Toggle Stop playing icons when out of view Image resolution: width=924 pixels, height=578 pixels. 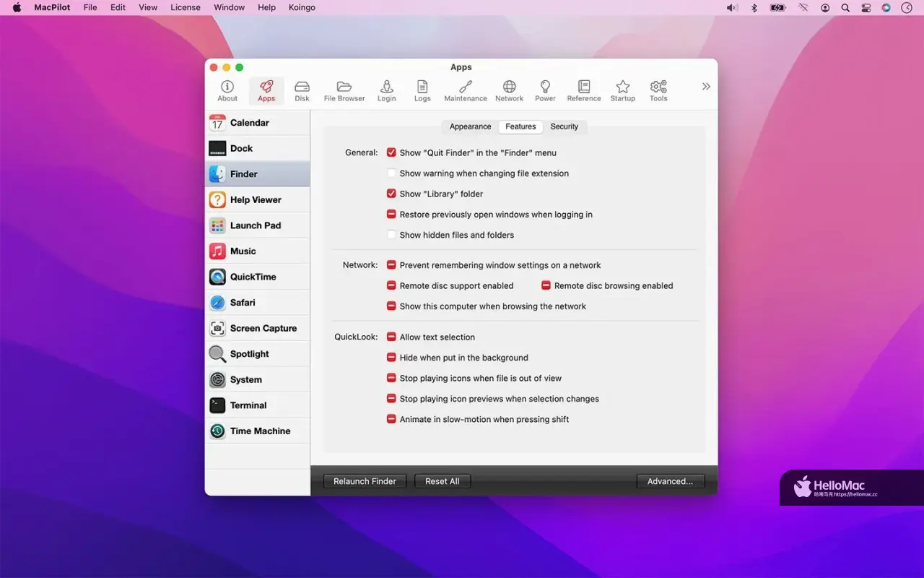[x=391, y=378]
